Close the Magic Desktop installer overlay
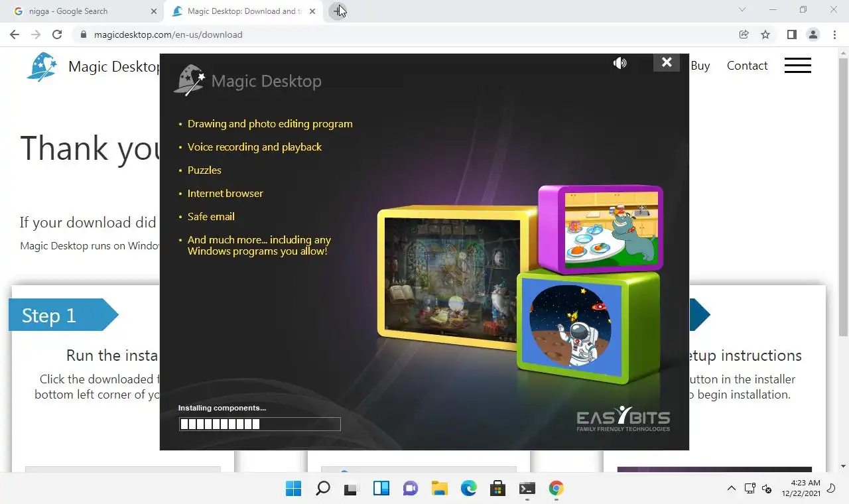The image size is (849, 504). [667, 62]
